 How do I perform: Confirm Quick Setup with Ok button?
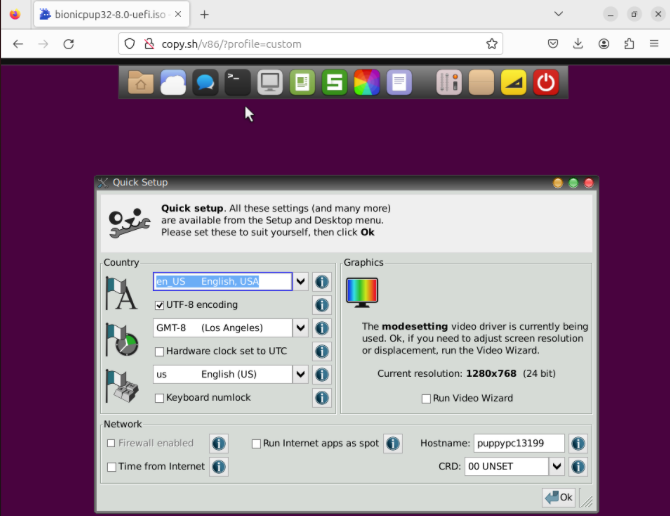click(559, 497)
